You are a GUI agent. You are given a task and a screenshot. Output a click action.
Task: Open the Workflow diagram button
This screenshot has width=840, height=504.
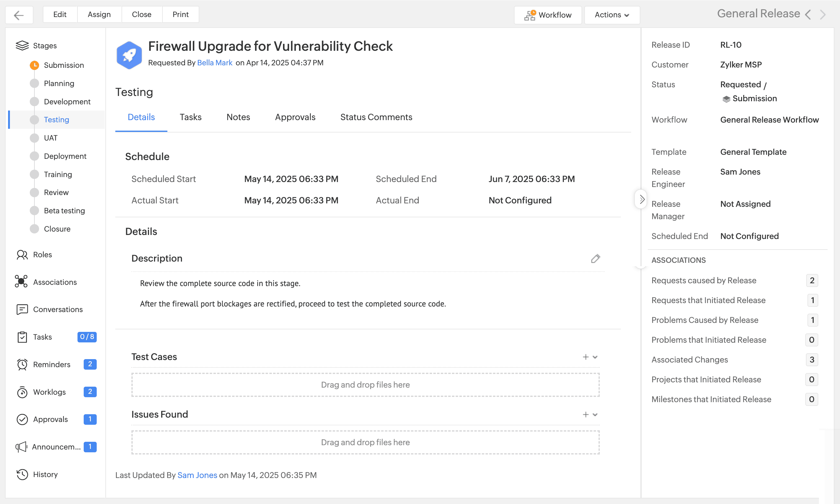[x=548, y=15]
